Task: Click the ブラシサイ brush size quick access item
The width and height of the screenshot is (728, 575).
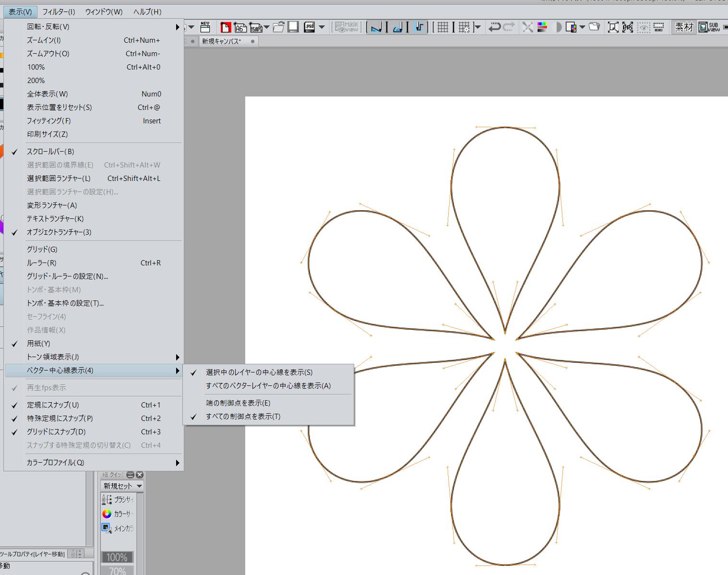Action: coord(118,500)
